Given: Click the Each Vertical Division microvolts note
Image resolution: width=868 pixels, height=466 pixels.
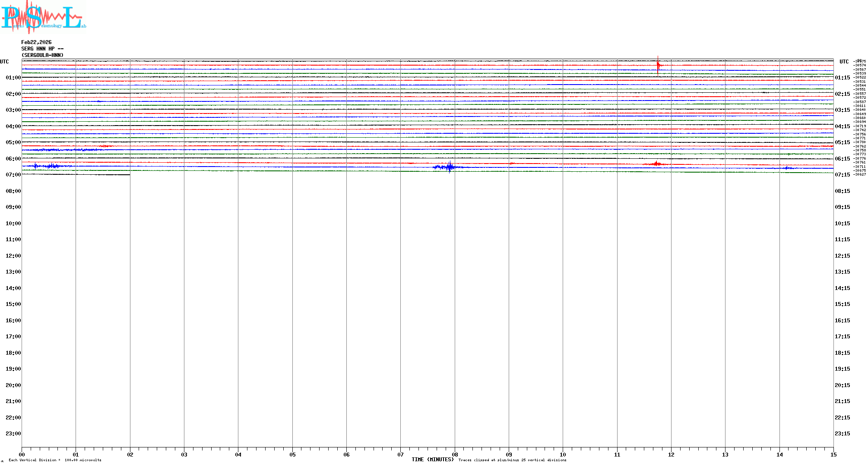Looking at the screenshot, I should tap(55, 460).
